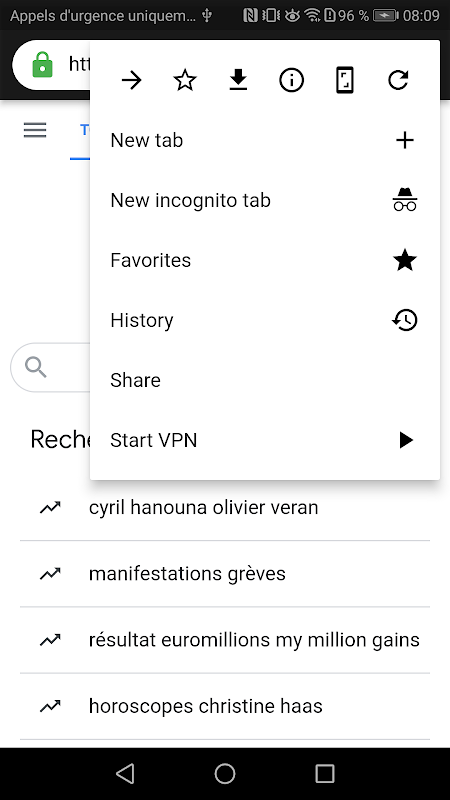
Task: Reload the page with refresh icon
Action: click(398, 80)
